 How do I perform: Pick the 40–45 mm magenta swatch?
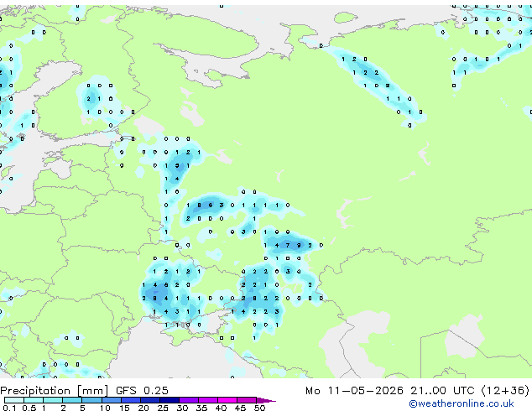click(227, 400)
